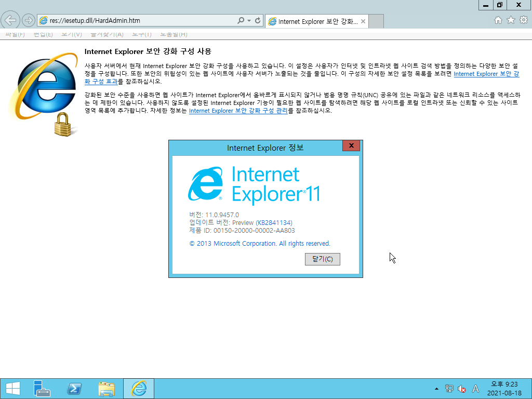Open the network status tray icon

click(449, 389)
